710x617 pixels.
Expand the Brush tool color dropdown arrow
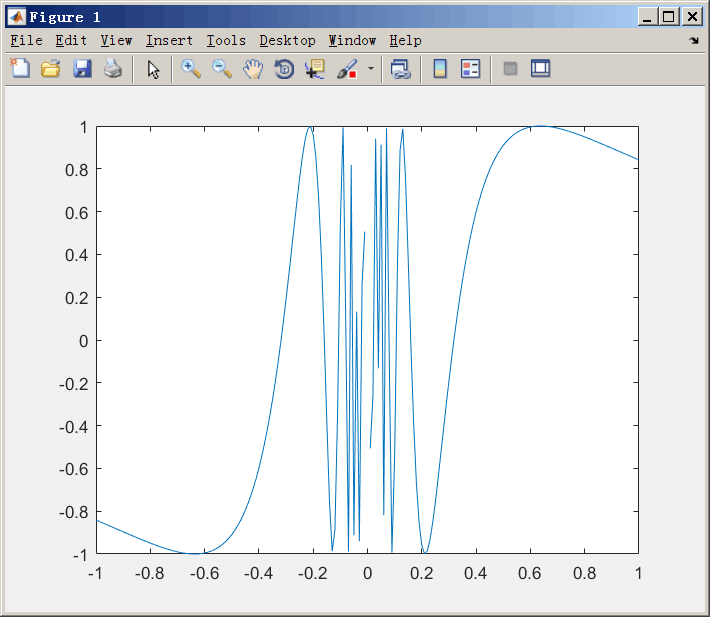click(371, 69)
